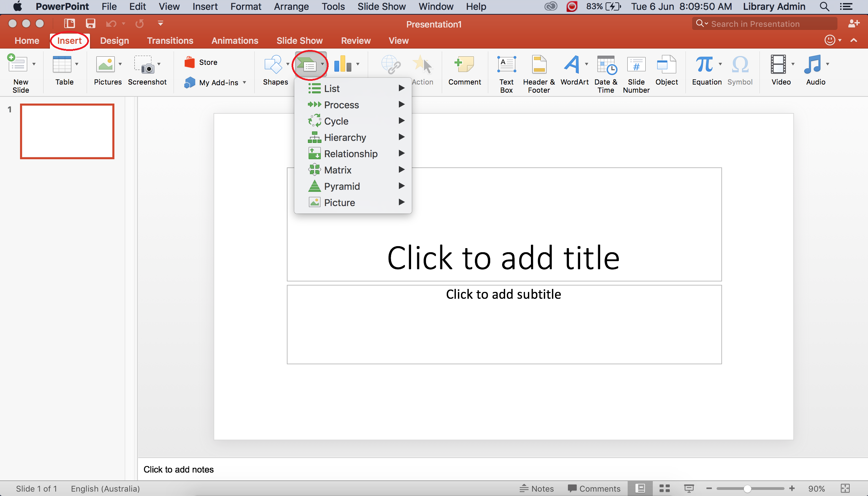
Task: Click the Audio music note icon
Action: 813,64
